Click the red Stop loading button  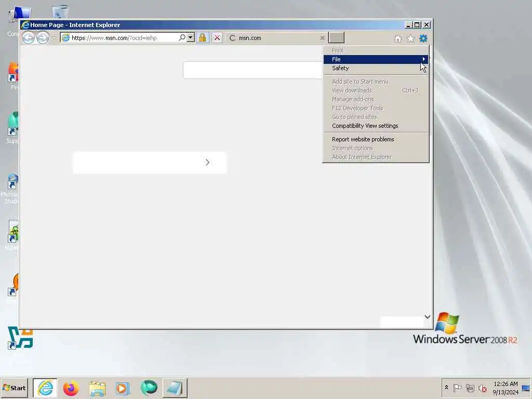coord(217,37)
